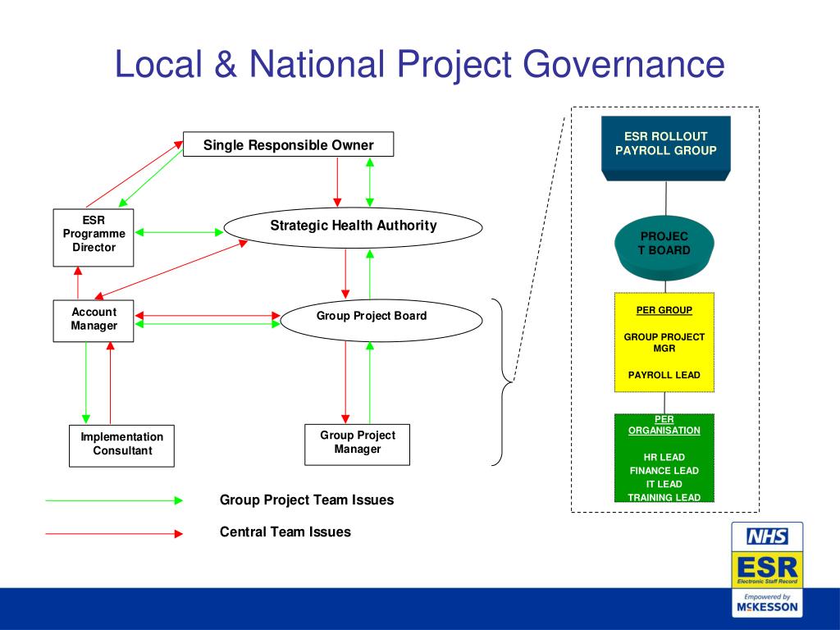
Task: Click the 'PER ORGANISATION' heading in green box
Action: [664, 425]
